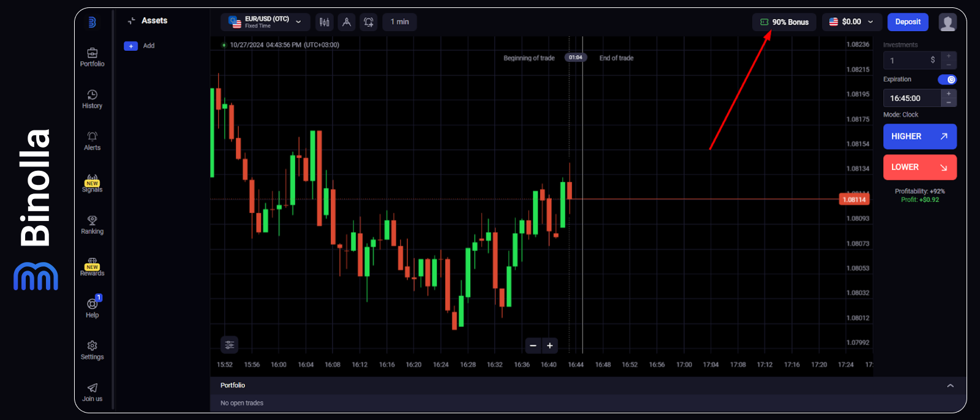Click the Profit +$0.92 text

919,200
